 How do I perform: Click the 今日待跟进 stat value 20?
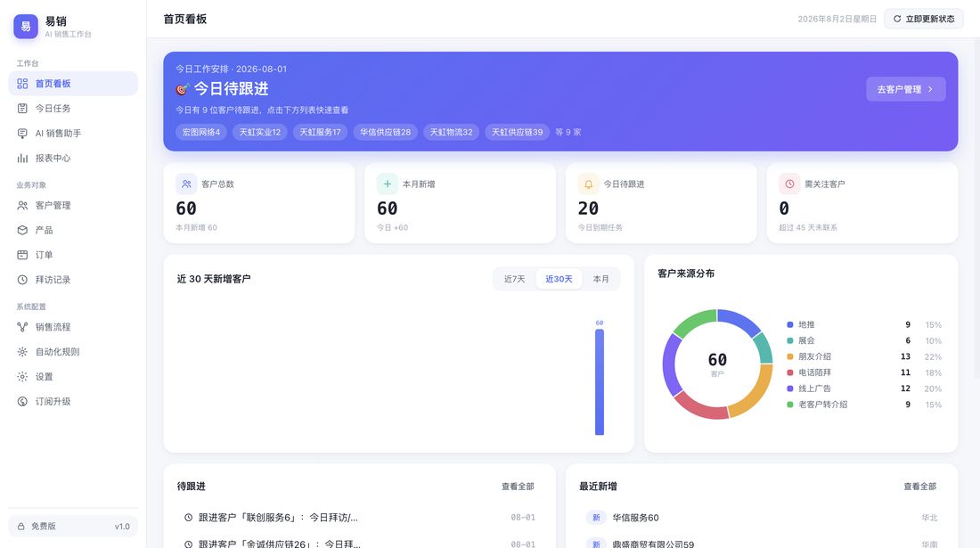pyautogui.click(x=588, y=209)
